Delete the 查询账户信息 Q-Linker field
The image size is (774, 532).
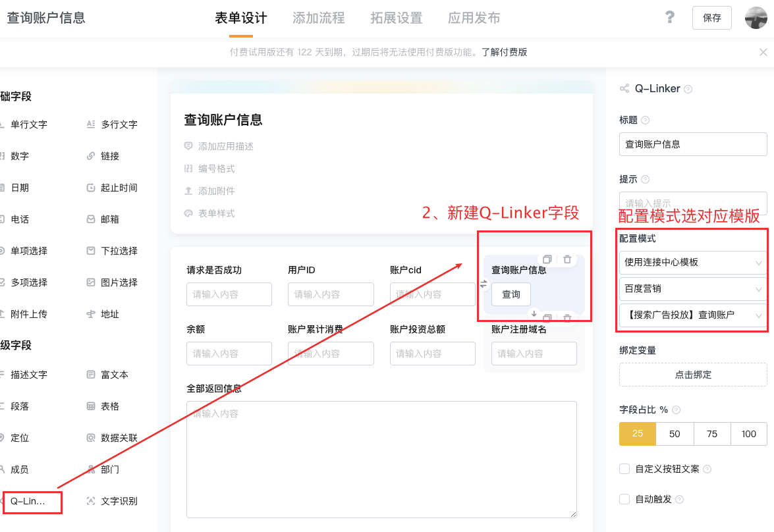click(x=567, y=259)
